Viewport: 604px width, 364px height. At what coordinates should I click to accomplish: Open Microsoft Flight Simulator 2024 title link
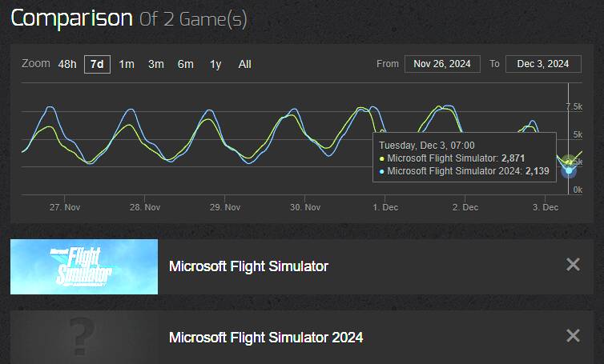tap(266, 337)
